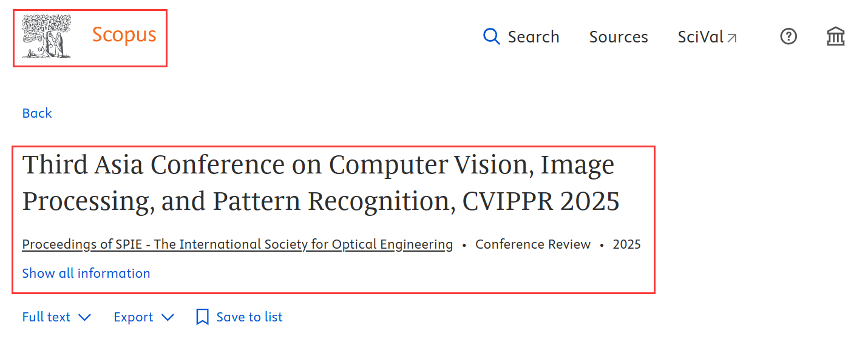The height and width of the screenshot is (356, 868).
Task: Go to the Sources page
Action: pos(619,37)
